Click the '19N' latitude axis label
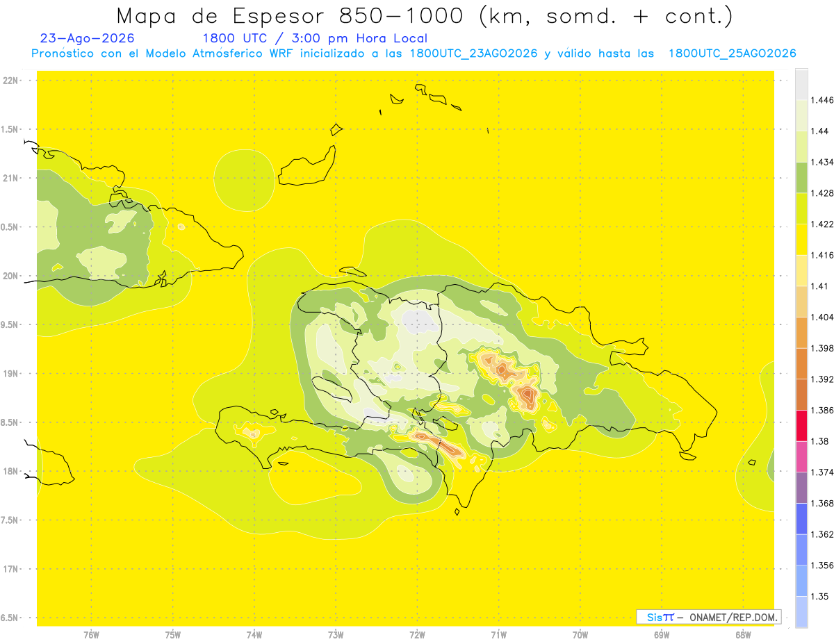The height and width of the screenshot is (644, 834). tap(9, 374)
